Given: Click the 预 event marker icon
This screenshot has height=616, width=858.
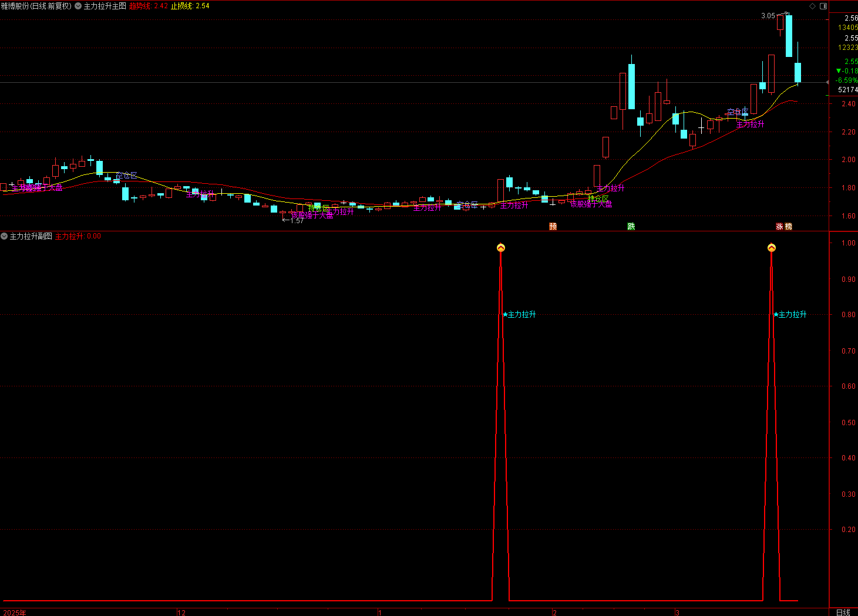Looking at the screenshot, I should coord(553,227).
